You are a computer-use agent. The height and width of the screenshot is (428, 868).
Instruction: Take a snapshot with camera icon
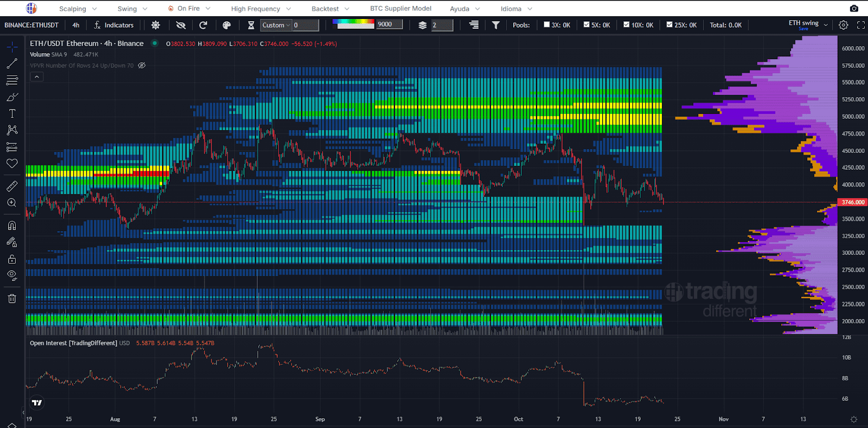(x=854, y=8)
